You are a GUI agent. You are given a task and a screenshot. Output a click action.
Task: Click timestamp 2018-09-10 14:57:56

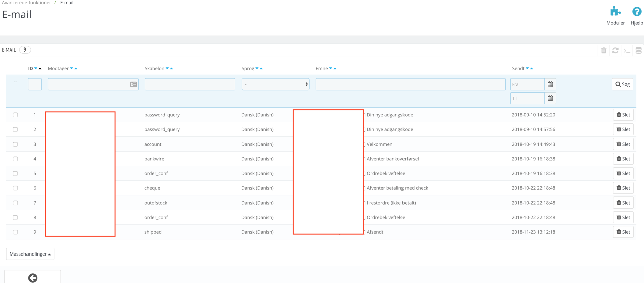pos(533,129)
